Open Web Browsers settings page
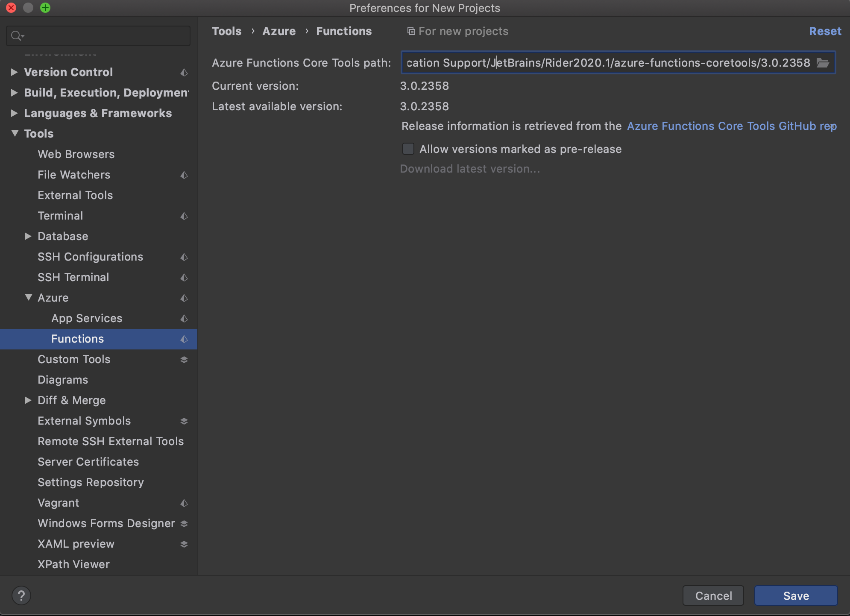The width and height of the screenshot is (850, 616). pos(76,154)
